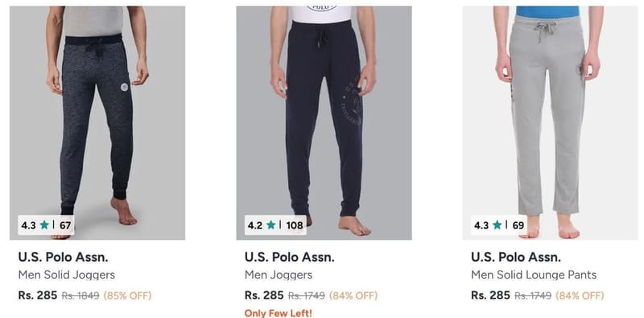Click the 4.3 rating badge with 67 reviews
644x318 pixels.
click(x=46, y=225)
